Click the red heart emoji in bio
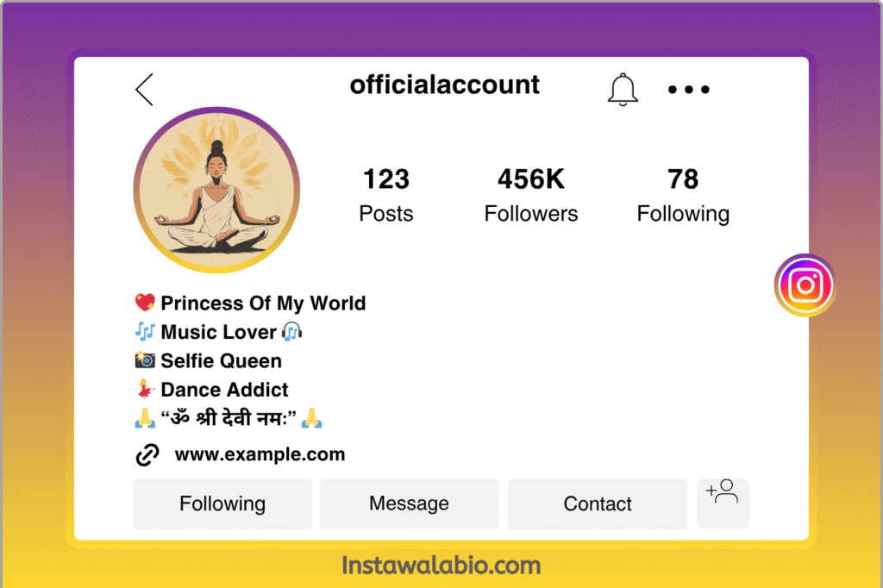Screen dimensions: 883x588 tap(145, 303)
